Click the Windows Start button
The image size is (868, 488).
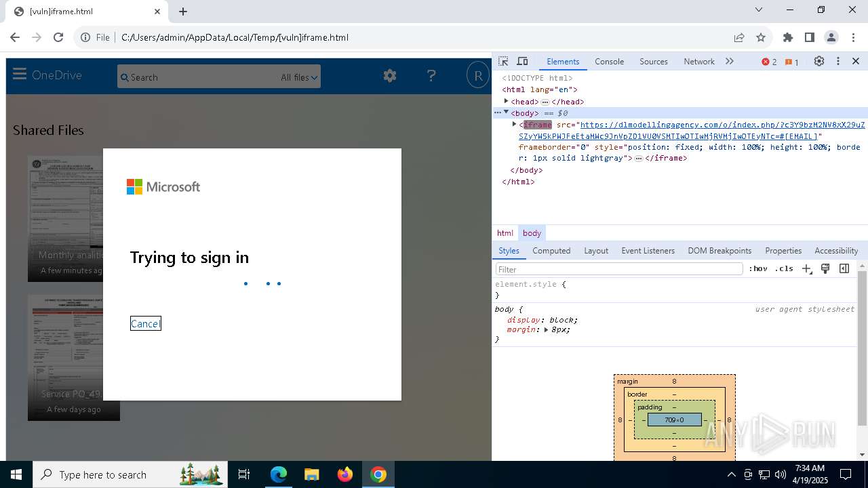point(16,474)
